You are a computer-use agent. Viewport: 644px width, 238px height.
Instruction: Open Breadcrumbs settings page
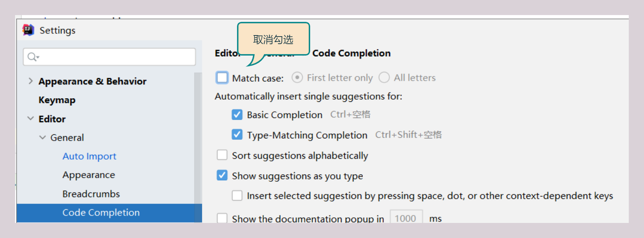coord(91,194)
